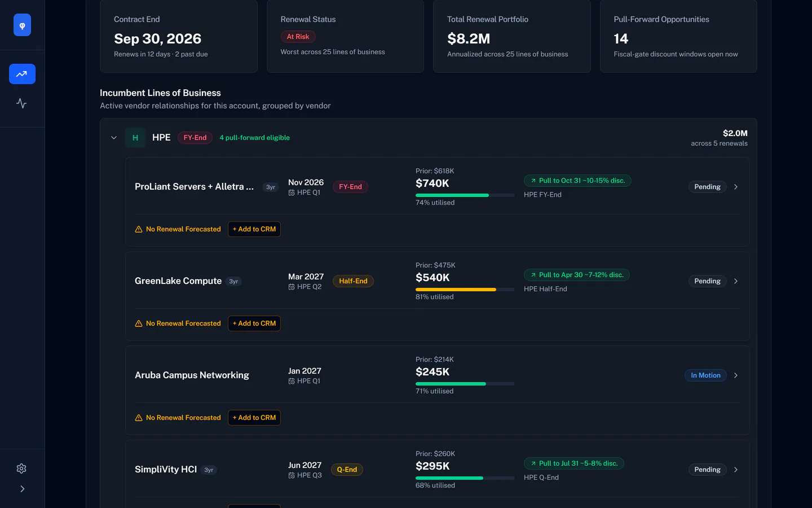The width and height of the screenshot is (812, 508).
Task: Open the trending renewals sidebar icon
Action: tap(22, 74)
